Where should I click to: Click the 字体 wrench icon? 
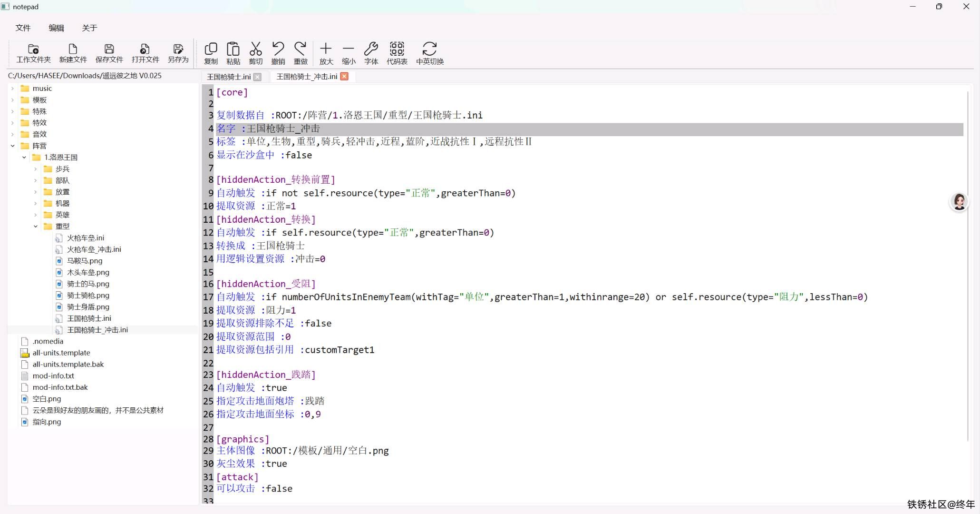tap(371, 49)
